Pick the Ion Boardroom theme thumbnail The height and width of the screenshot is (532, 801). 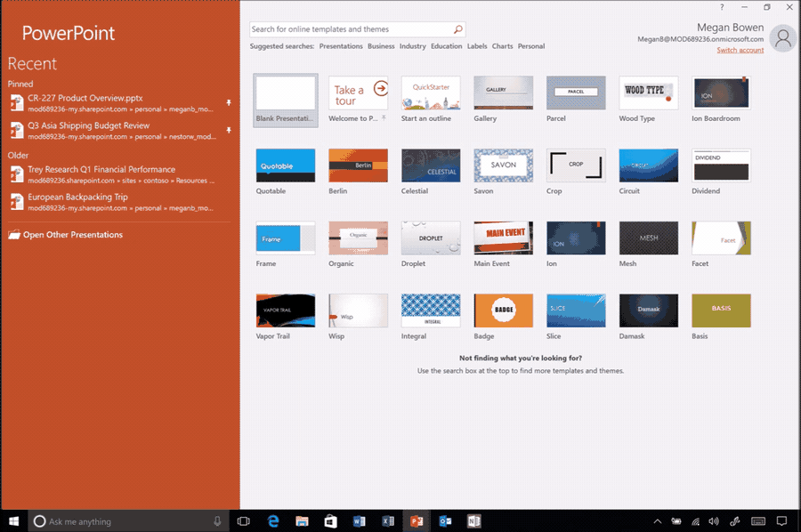coord(721,93)
